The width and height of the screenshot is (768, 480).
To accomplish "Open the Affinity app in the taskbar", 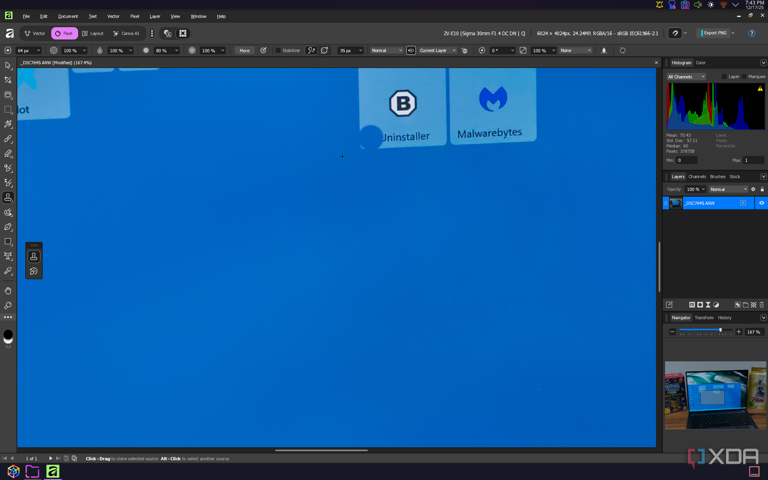I will (x=52, y=471).
